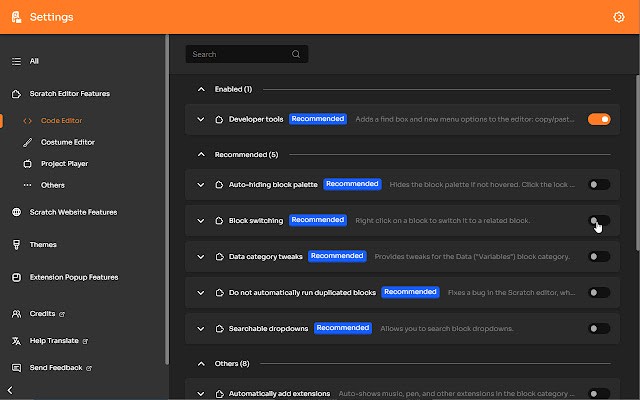Click the Auto-hiding block palette puzzle icon
The image size is (640, 400).
point(219,185)
